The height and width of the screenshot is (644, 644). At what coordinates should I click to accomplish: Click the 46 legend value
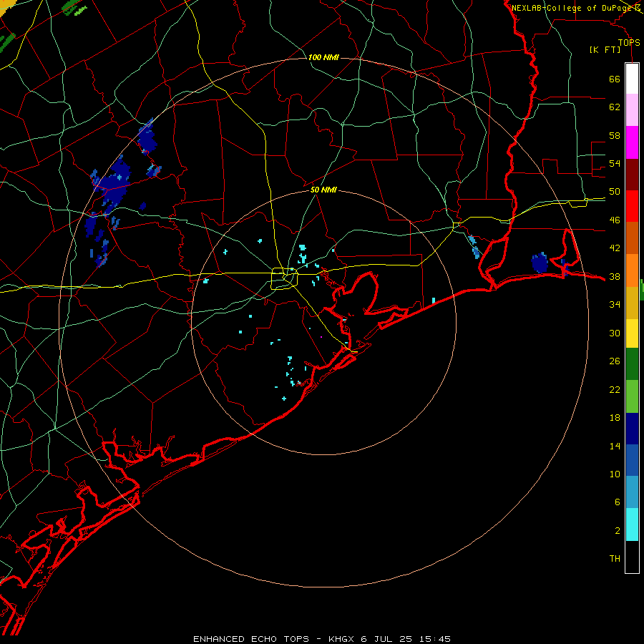click(615, 220)
